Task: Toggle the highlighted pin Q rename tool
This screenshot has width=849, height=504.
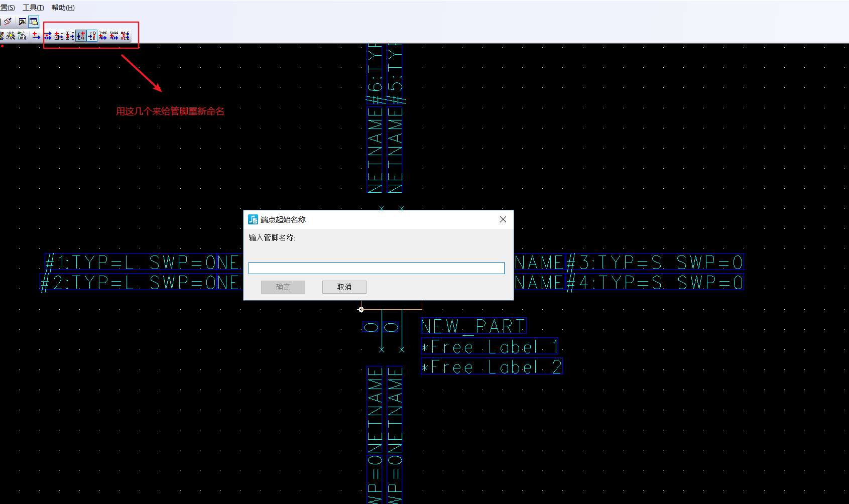Action: point(81,36)
